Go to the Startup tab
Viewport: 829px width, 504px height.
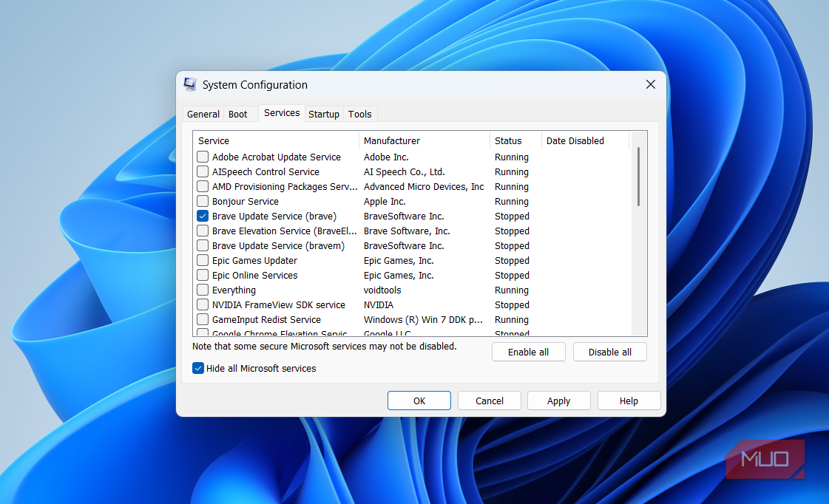pos(324,114)
